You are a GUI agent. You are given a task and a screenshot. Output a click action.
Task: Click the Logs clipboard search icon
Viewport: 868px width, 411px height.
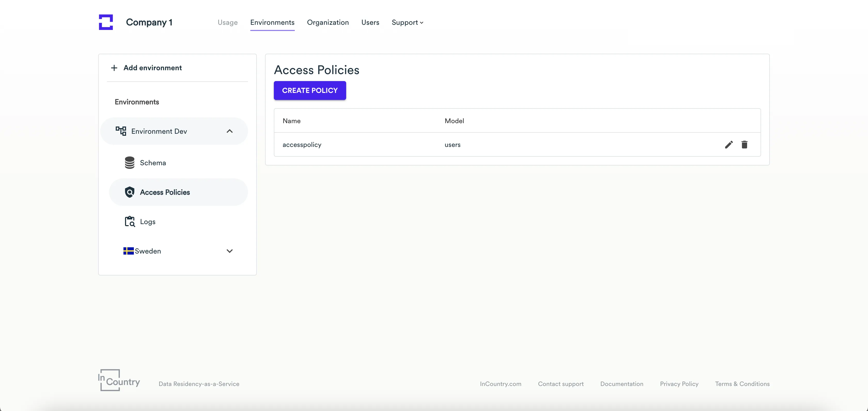[x=129, y=222]
